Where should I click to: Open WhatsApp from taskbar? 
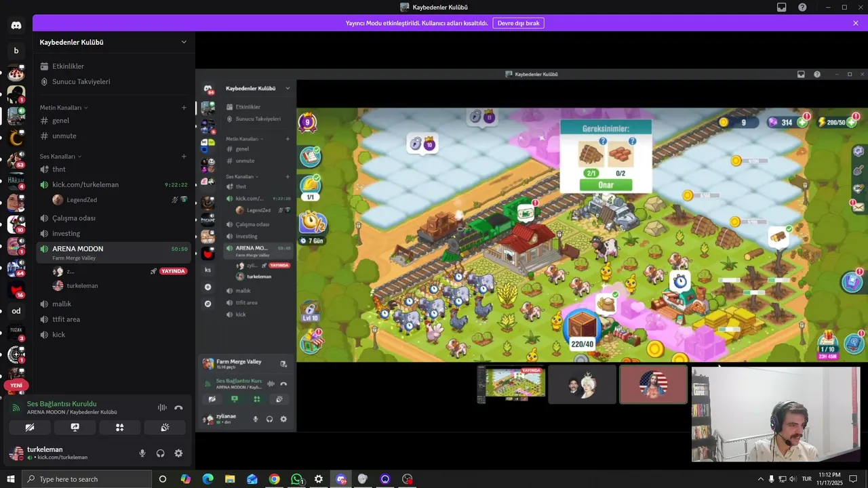(x=296, y=479)
